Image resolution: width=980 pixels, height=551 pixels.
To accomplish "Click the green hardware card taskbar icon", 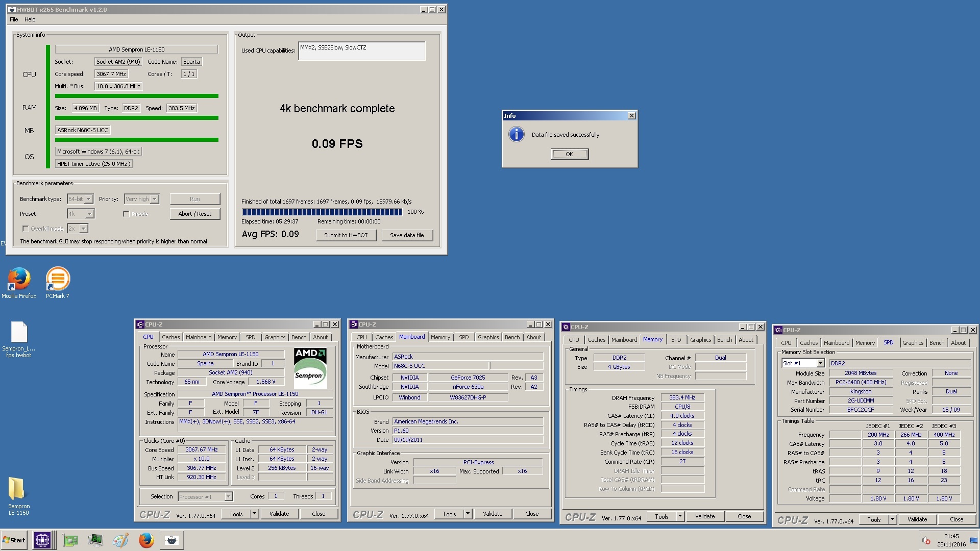I will point(70,540).
